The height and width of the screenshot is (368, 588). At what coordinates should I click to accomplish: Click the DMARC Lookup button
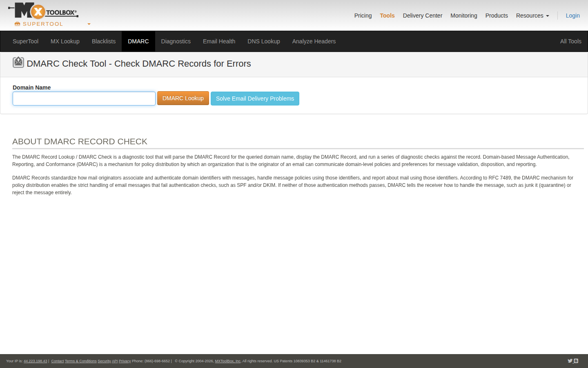click(183, 98)
